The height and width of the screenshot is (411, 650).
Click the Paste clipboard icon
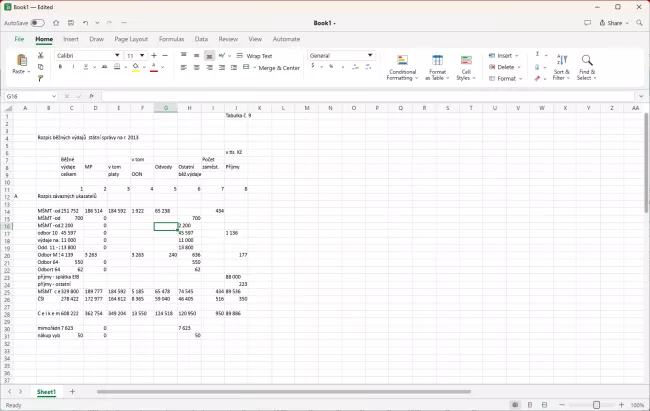(x=22, y=61)
